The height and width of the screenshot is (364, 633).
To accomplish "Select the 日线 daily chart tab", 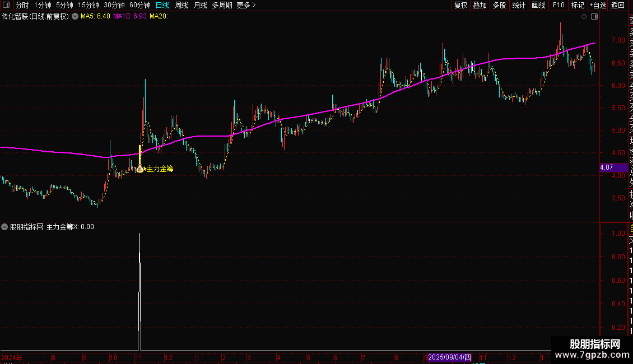I will pos(162,5).
